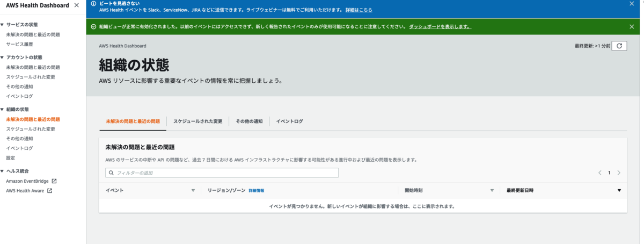
Task: Go to next page arrow
Action: tap(619, 173)
